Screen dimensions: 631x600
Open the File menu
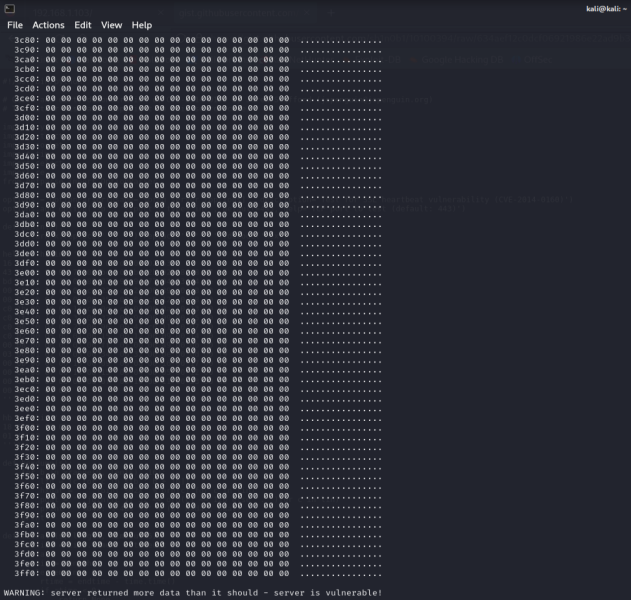pyautogui.click(x=15, y=25)
